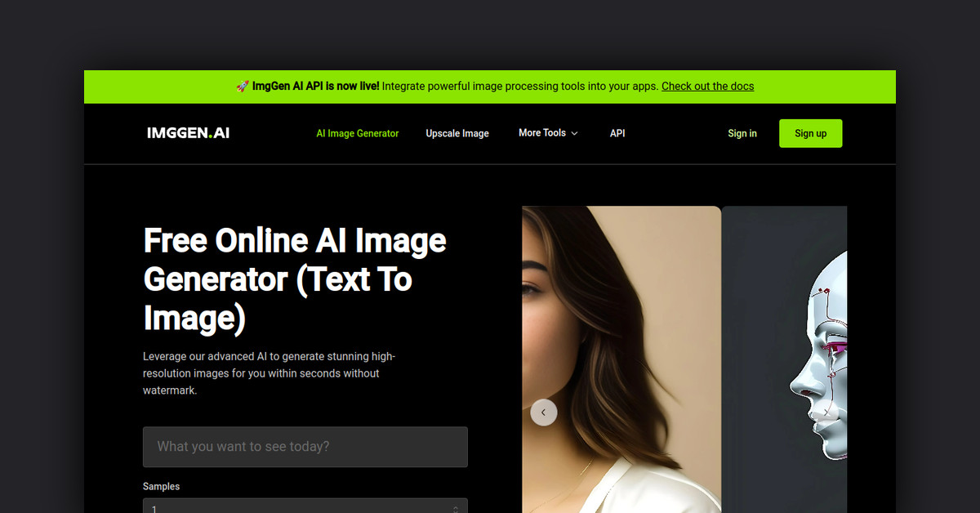Click the Samples label

162,486
